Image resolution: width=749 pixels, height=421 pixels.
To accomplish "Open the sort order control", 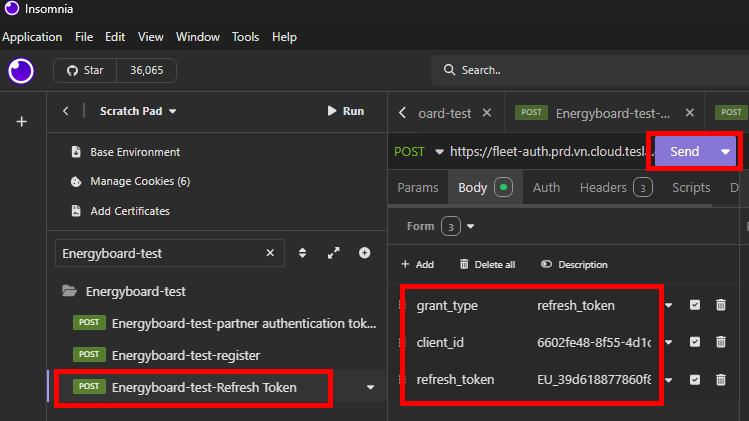I will click(x=302, y=253).
